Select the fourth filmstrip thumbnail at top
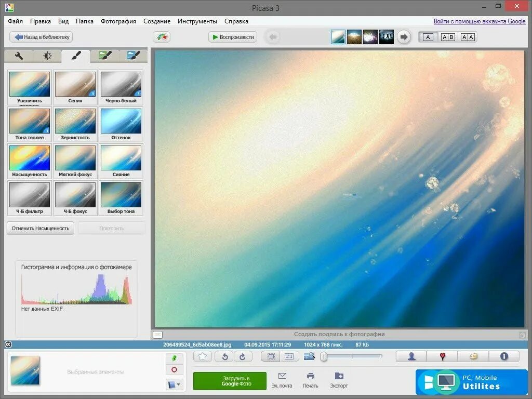This screenshot has width=532, height=399. pos(387,37)
